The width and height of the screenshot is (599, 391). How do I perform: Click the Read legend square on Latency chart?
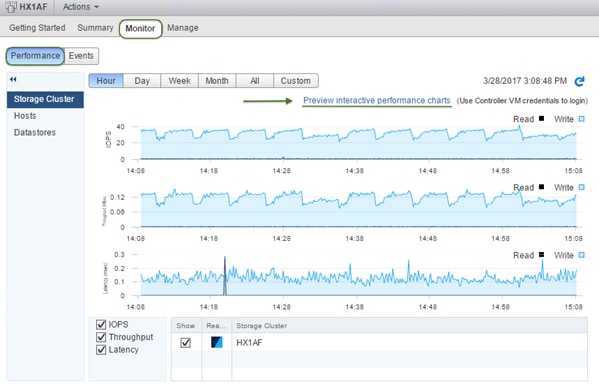coord(541,255)
